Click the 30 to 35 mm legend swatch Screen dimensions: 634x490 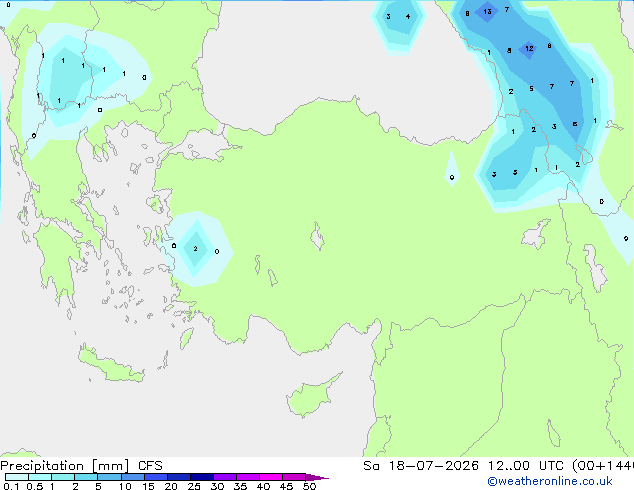coord(224,477)
